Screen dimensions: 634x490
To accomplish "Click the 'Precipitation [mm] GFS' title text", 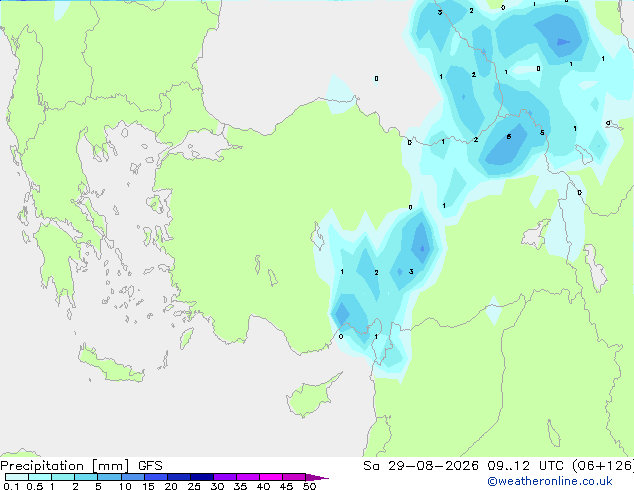I will tap(81, 466).
